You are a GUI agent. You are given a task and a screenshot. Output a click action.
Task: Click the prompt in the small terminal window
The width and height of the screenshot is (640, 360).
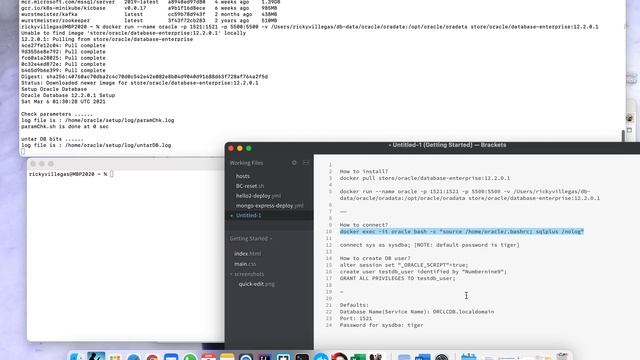tap(68, 174)
